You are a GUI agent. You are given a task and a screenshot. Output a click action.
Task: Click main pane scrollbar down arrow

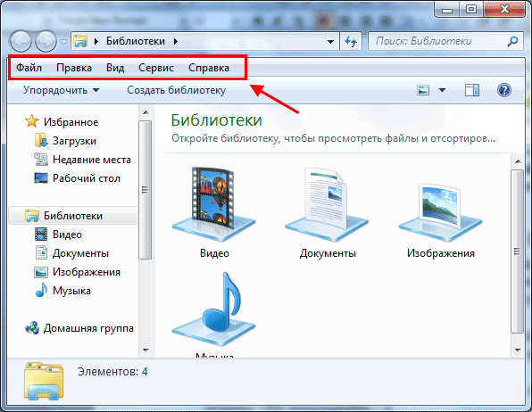click(518, 350)
